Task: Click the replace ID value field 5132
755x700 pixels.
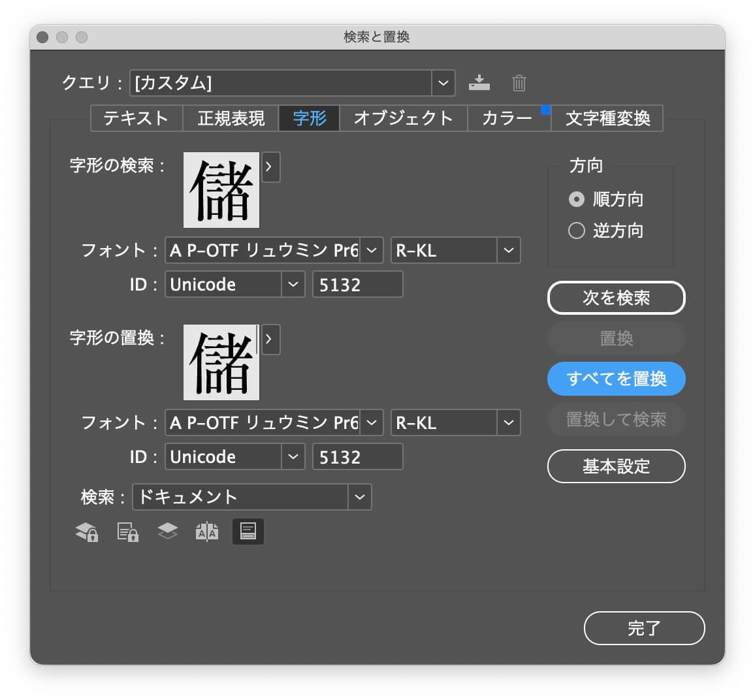Action: pos(358,457)
